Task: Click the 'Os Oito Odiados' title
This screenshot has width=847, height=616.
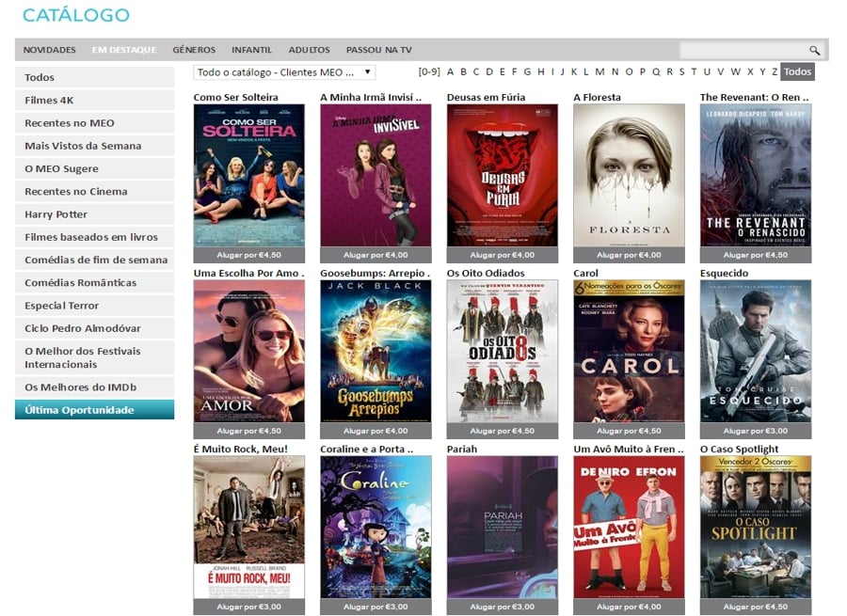Action: (x=486, y=273)
